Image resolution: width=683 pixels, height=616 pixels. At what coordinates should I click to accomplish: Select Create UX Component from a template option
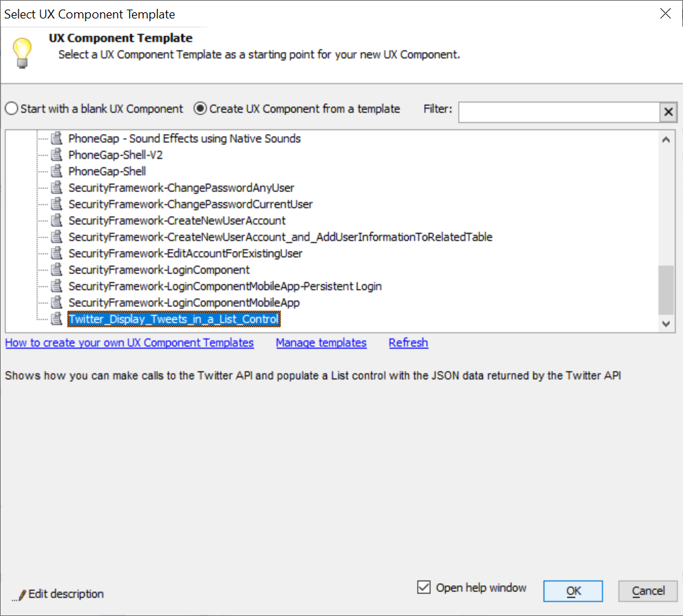pyautogui.click(x=198, y=108)
